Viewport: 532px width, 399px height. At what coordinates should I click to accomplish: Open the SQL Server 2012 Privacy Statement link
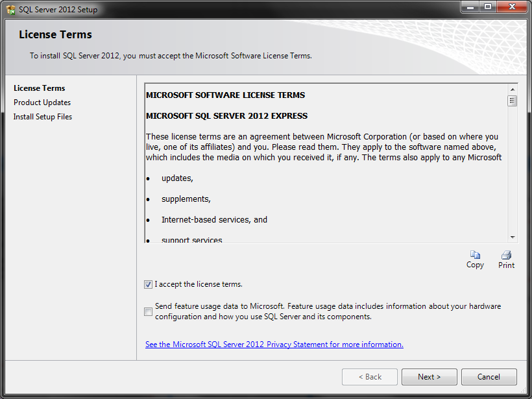point(274,344)
